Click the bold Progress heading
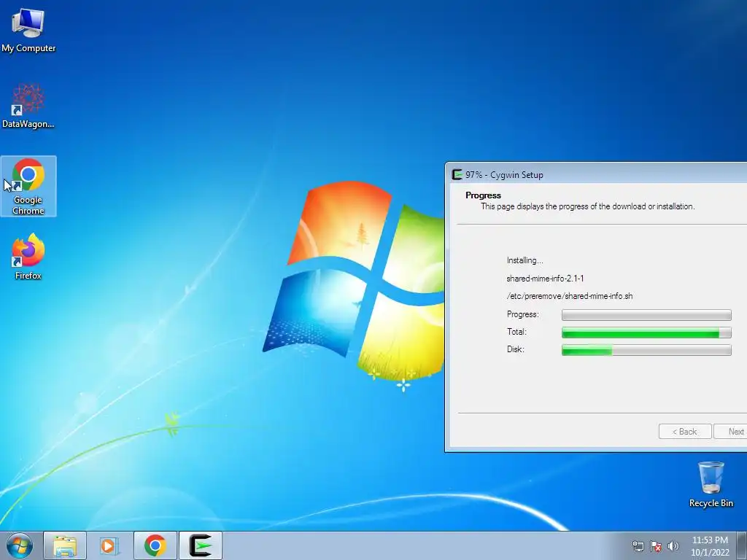The image size is (747, 560). pos(483,195)
